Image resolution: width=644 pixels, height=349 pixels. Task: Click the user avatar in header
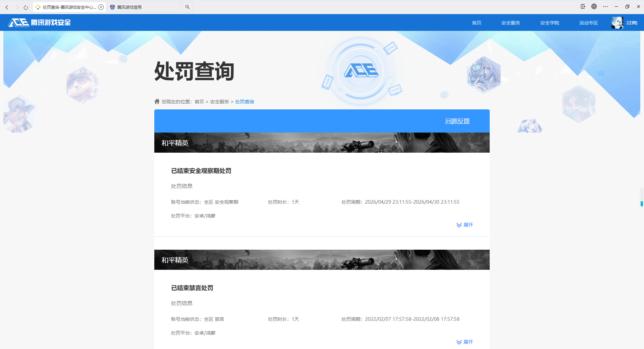[x=617, y=23]
